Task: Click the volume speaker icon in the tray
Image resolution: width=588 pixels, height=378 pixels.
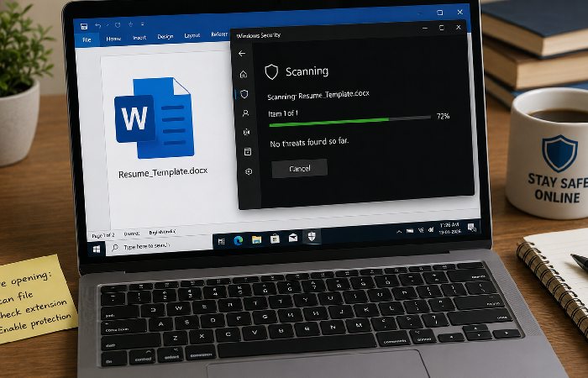Action: [431, 229]
